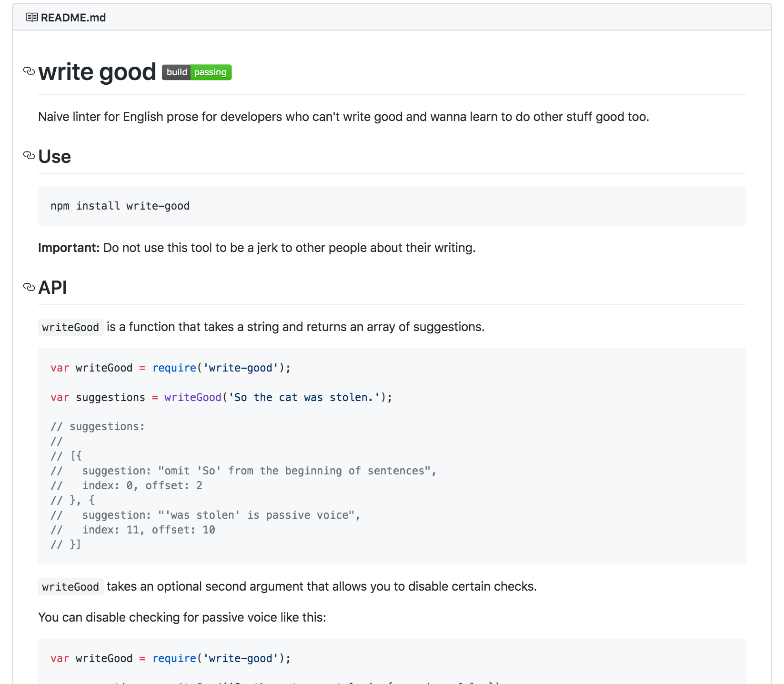This screenshot has height=684, width=784.
Task: Click the writeGood inline code under API
Action: [x=70, y=327]
